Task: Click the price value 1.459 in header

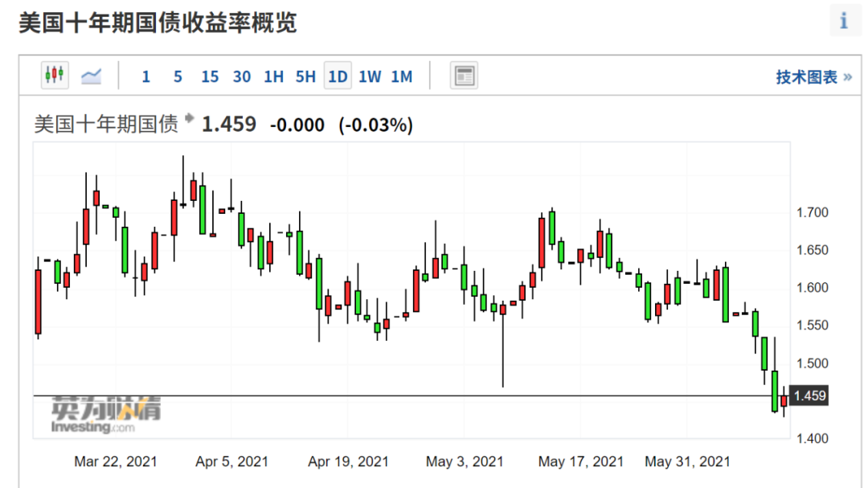Action: (228, 124)
